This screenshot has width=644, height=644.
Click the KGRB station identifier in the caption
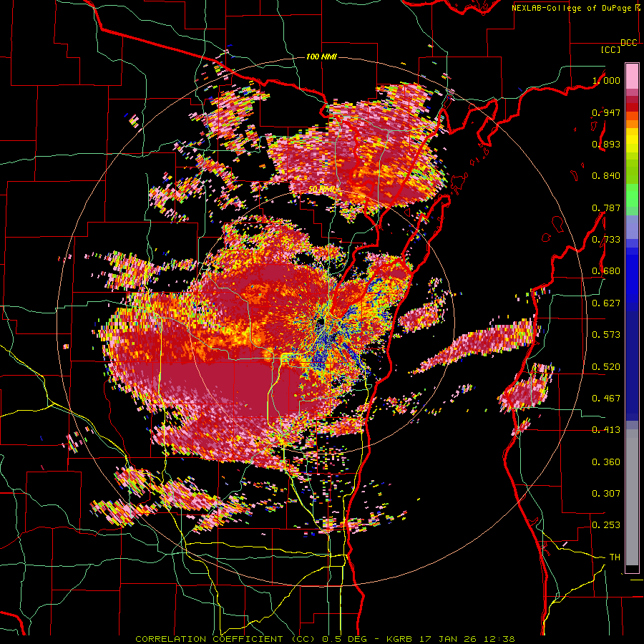pyautogui.click(x=399, y=639)
